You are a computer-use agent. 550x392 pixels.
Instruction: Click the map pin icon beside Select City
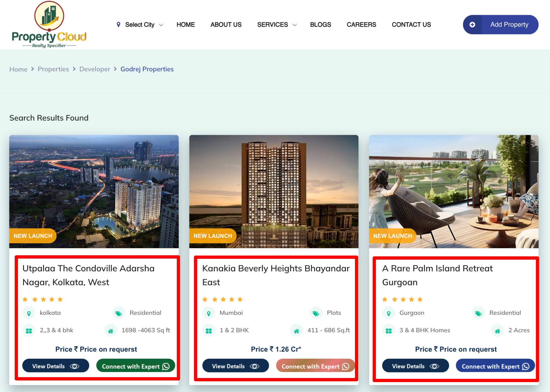click(x=119, y=24)
